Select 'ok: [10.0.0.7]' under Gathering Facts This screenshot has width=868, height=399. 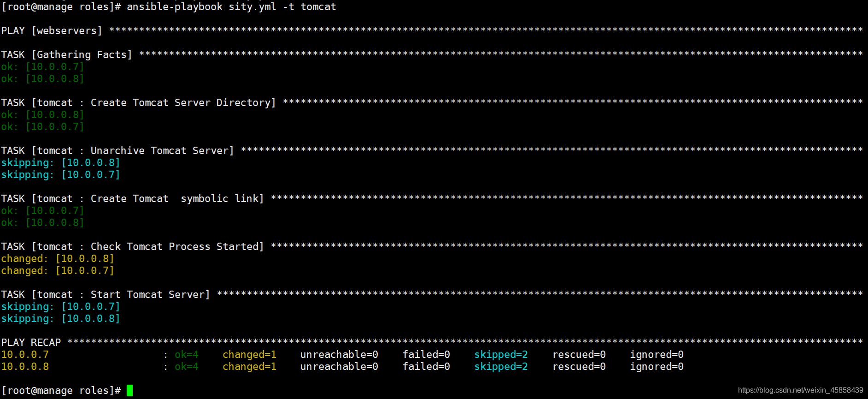(42, 67)
